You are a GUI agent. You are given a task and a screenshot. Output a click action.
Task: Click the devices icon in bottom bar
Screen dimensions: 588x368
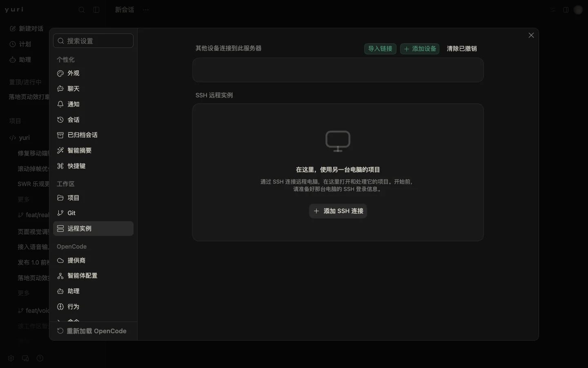pos(25,358)
